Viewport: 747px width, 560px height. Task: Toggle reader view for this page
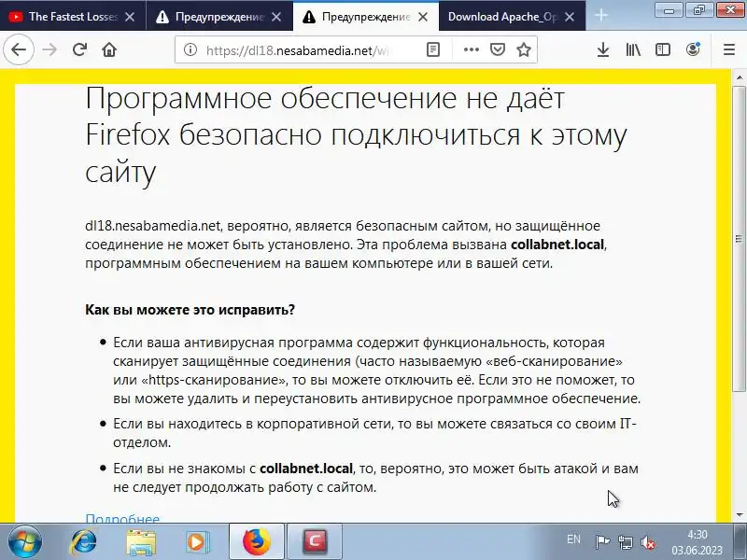432,49
